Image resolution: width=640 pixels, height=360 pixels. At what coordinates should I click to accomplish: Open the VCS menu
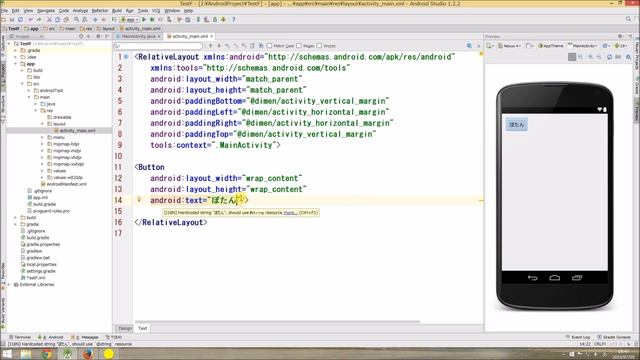point(156,11)
